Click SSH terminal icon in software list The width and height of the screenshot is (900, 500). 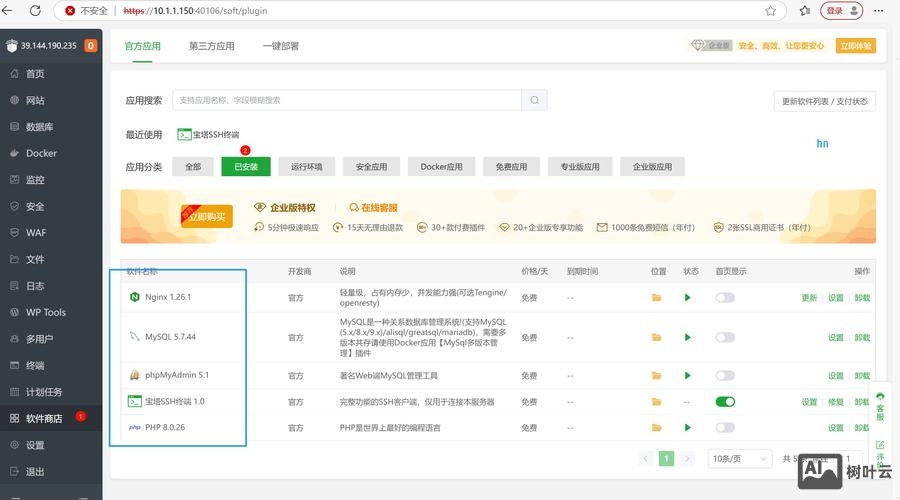tap(134, 401)
